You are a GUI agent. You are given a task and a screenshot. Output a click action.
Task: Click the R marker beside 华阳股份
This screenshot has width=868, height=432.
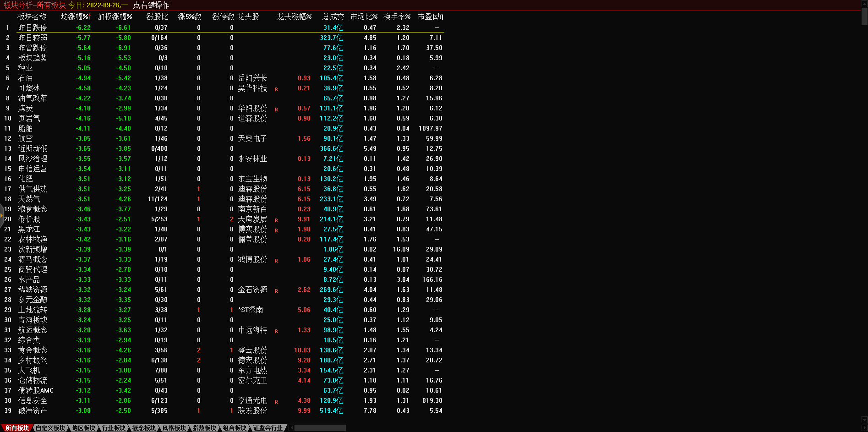point(276,109)
